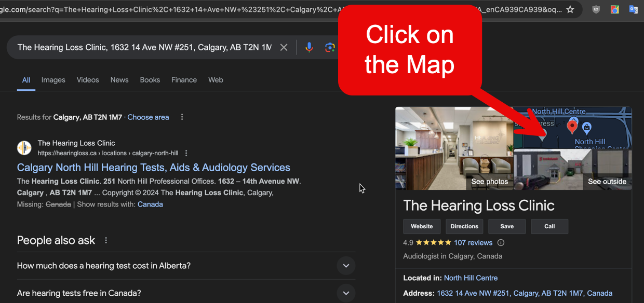
Task: Switch to the Web tab
Action: click(x=216, y=80)
